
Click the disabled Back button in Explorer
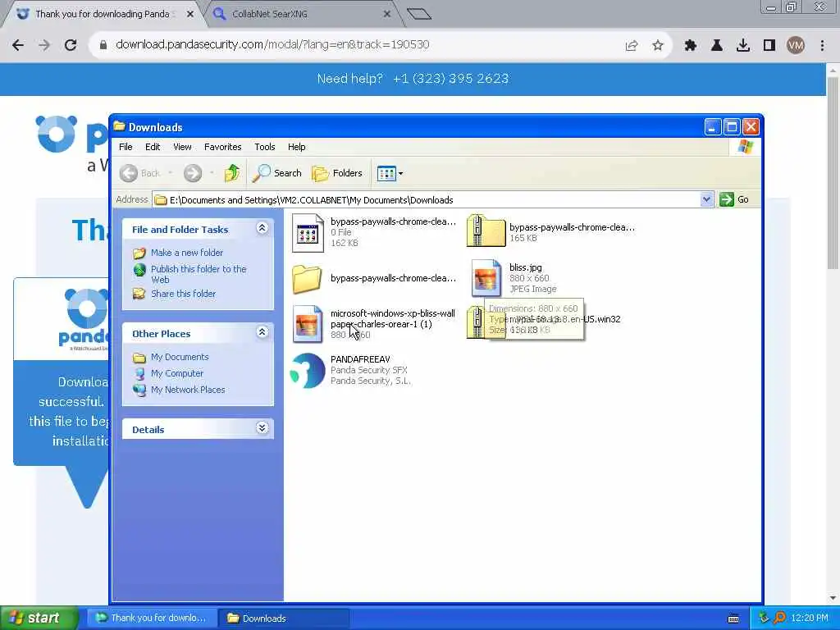[x=140, y=173]
